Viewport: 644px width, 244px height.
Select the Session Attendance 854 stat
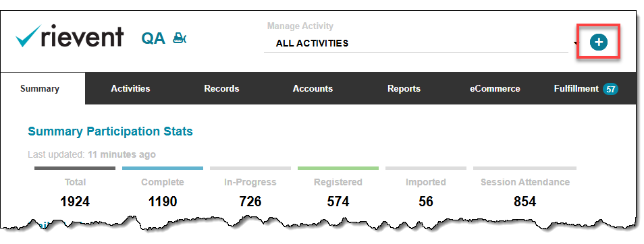pyautogui.click(x=525, y=192)
